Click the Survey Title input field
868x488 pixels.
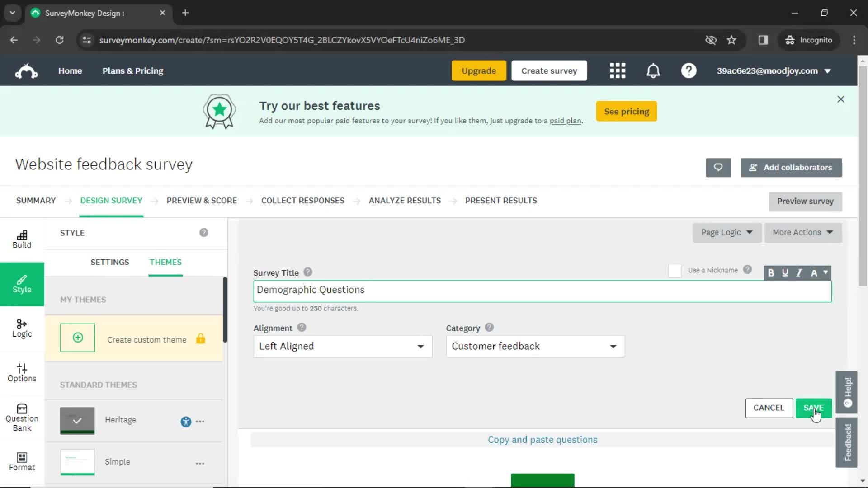click(x=542, y=289)
